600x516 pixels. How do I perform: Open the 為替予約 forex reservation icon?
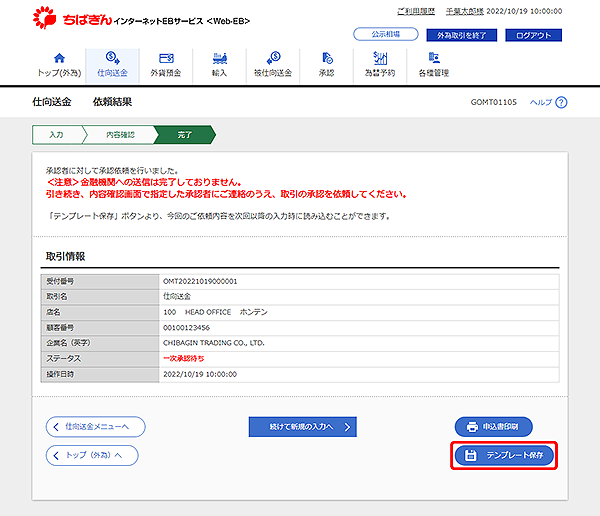point(380,58)
